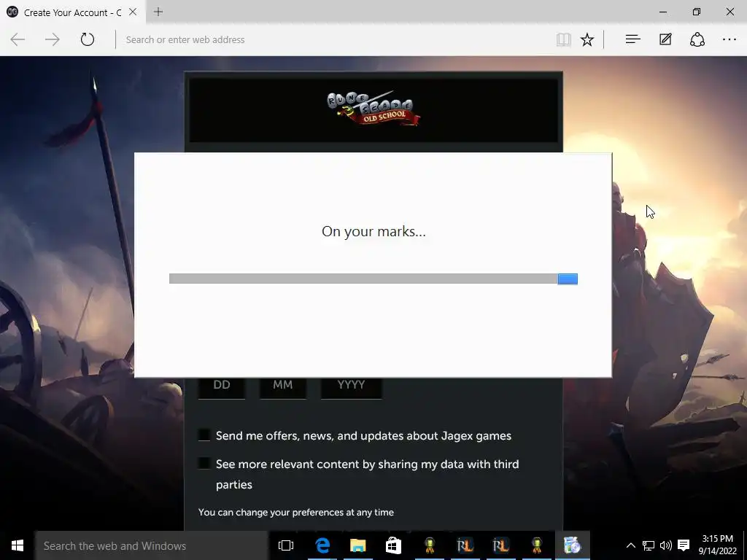Select the Create Your Account tab
747x560 pixels.
tap(71, 12)
